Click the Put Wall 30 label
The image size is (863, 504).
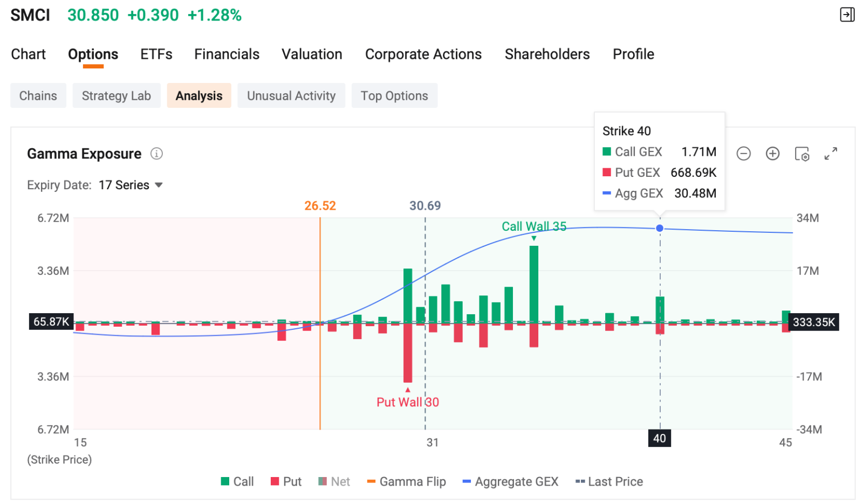click(x=408, y=402)
